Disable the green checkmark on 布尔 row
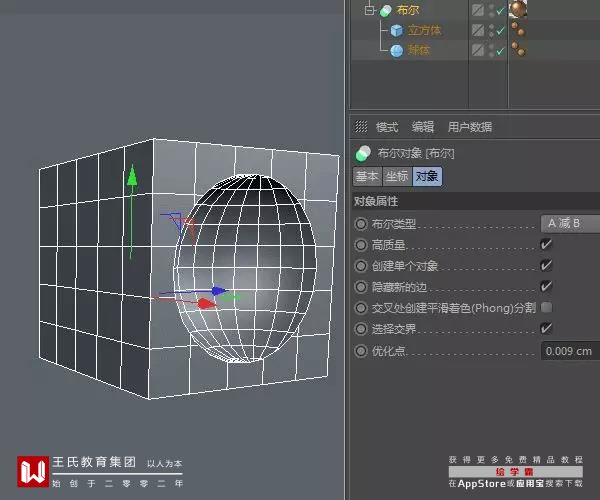The image size is (600, 500). (500, 11)
